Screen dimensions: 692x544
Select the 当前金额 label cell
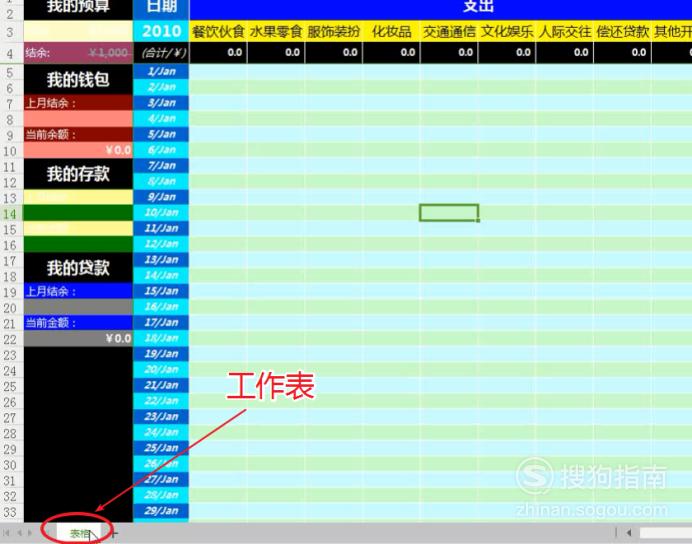click(x=78, y=323)
